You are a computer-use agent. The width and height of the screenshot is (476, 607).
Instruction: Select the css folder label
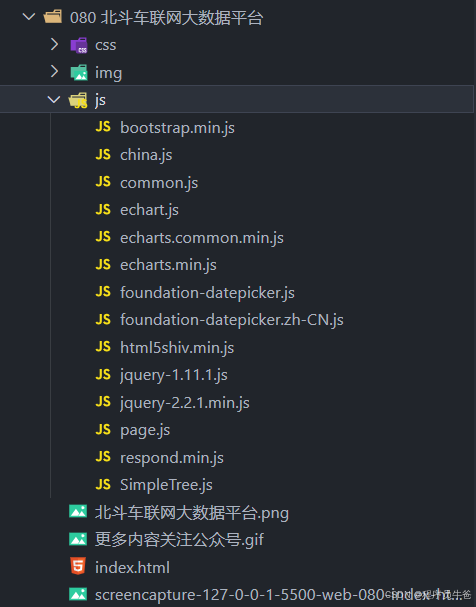[106, 45]
